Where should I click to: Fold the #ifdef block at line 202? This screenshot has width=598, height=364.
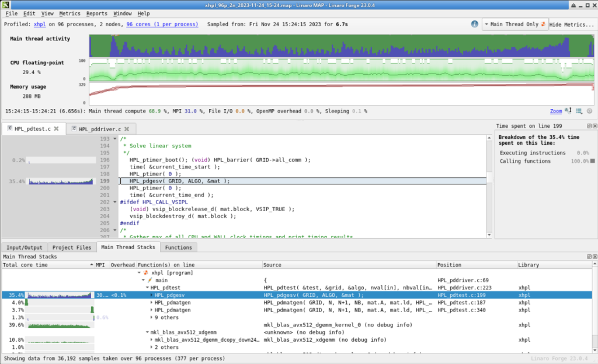click(x=115, y=202)
